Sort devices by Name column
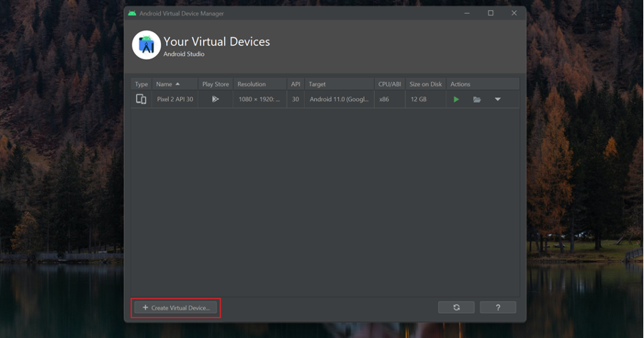Viewport: 644px width, 338px height. click(x=175, y=84)
